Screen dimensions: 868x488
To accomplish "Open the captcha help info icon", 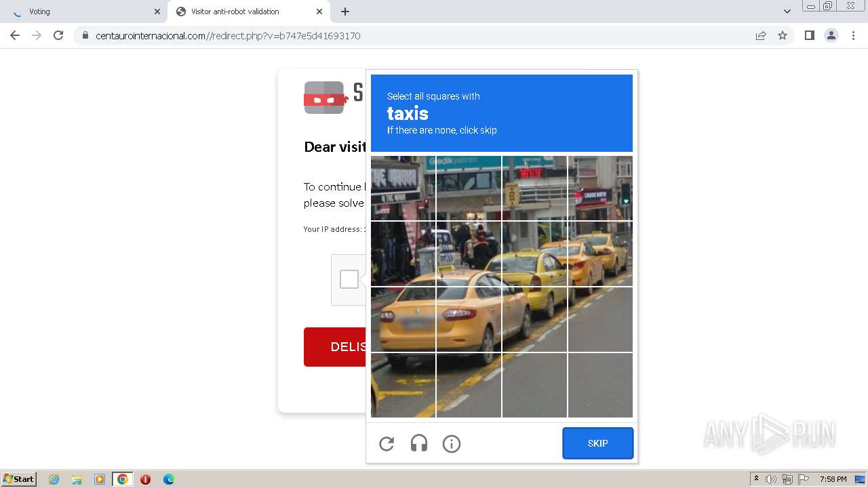I will click(452, 444).
